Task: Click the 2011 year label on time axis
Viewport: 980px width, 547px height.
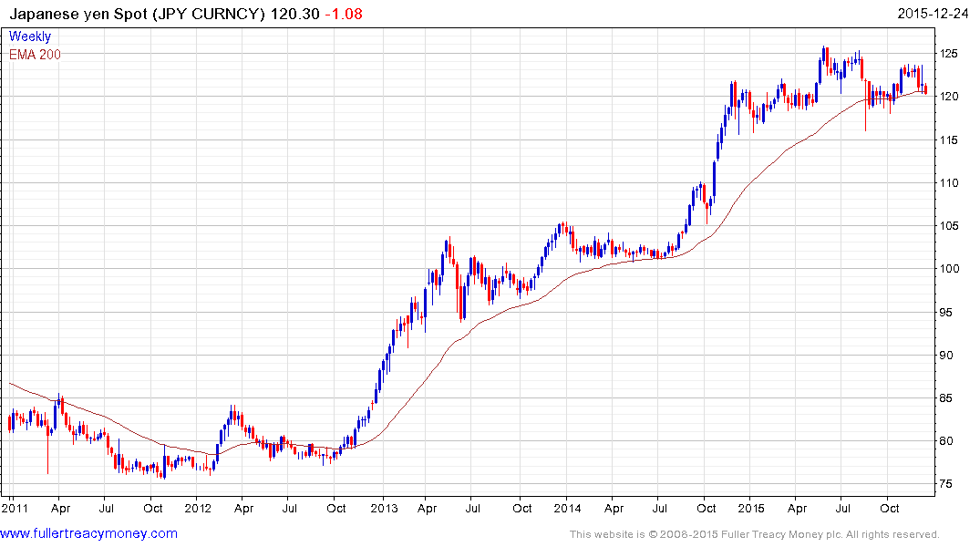Action: 15,508
